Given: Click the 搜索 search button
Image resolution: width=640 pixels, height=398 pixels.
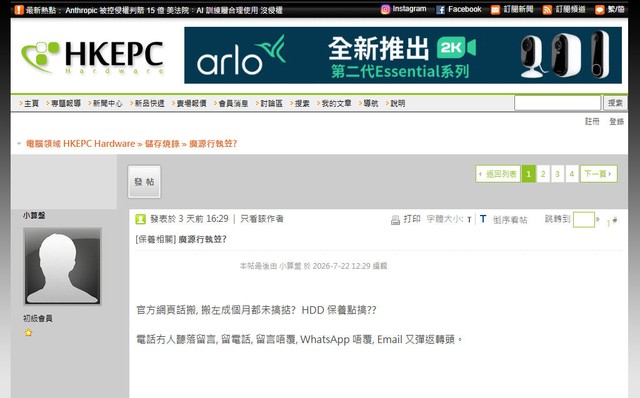Looking at the screenshot, I should pyautogui.click(x=615, y=103).
